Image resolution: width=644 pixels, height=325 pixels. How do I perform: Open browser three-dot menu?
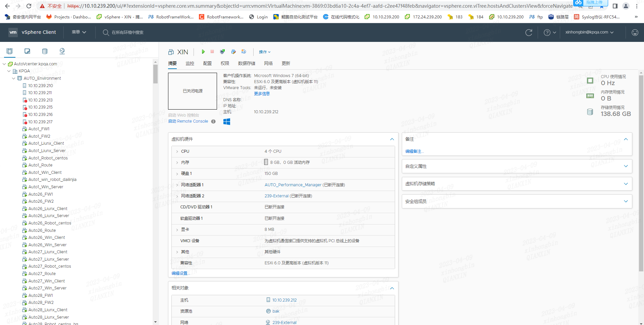tap(637, 6)
